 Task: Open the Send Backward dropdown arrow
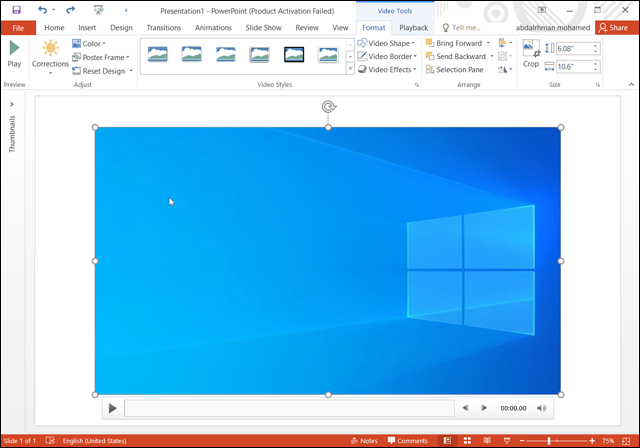pyautogui.click(x=492, y=56)
